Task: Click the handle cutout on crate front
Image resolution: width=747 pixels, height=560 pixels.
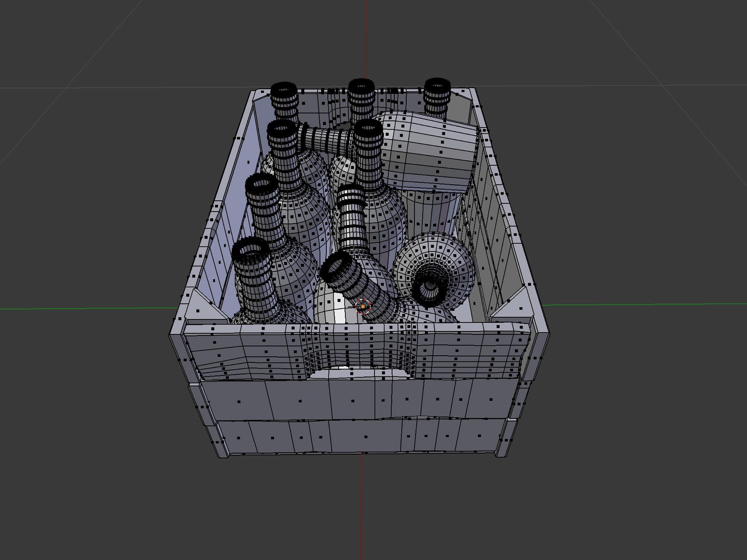Action: pos(362,372)
